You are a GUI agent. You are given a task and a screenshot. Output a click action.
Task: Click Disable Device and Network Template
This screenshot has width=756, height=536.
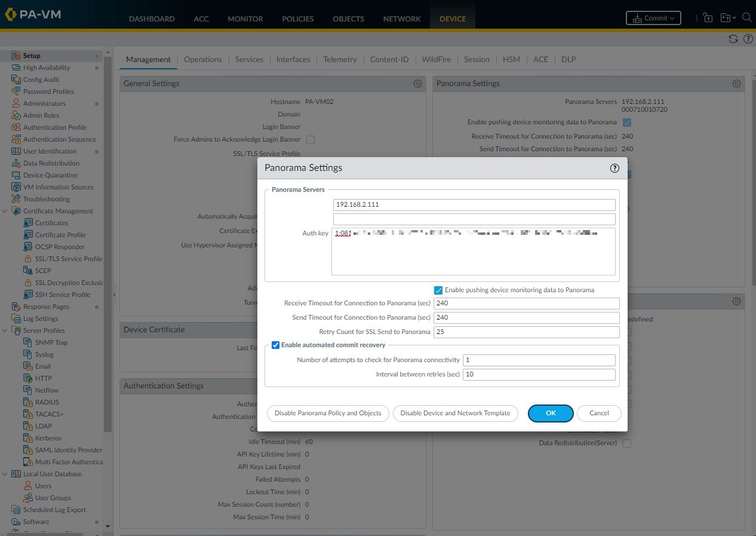[x=455, y=413]
